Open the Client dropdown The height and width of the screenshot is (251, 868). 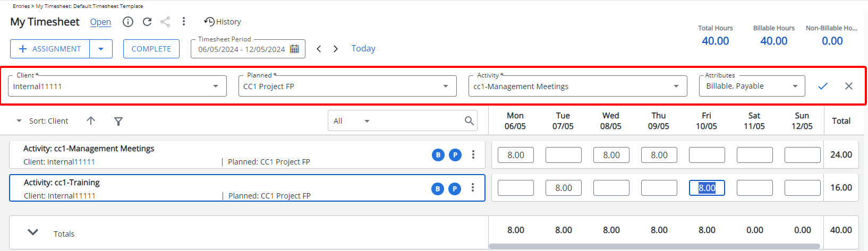click(x=117, y=86)
